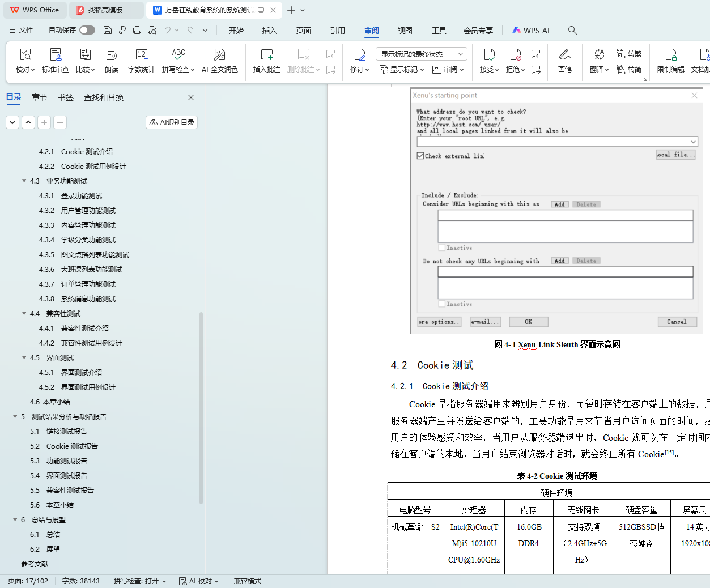Close the navigation pane
This screenshot has height=588, width=710.
(x=191, y=97)
